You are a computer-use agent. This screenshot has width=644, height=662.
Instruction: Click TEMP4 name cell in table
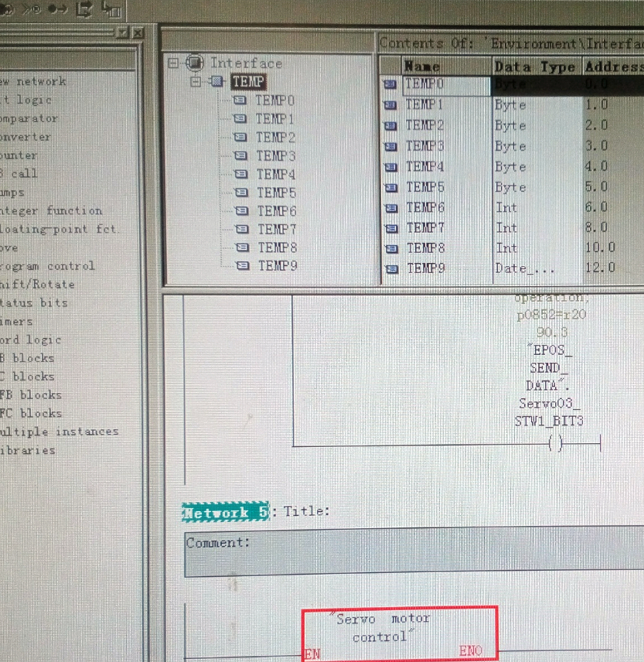(x=447, y=166)
